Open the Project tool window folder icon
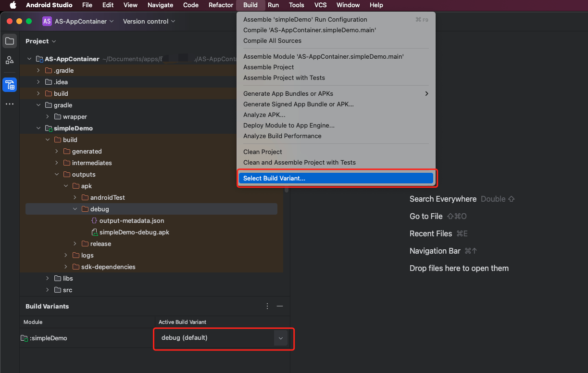 point(10,41)
